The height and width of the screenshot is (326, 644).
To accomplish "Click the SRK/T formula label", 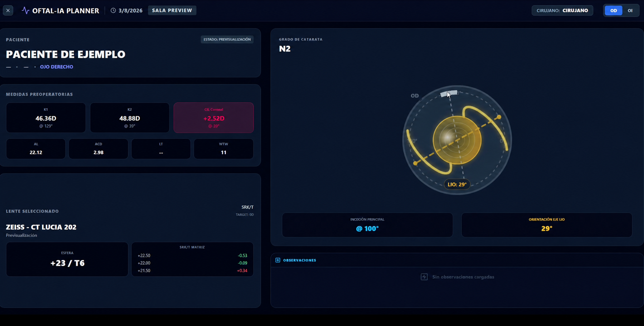I will coord(247,207).
